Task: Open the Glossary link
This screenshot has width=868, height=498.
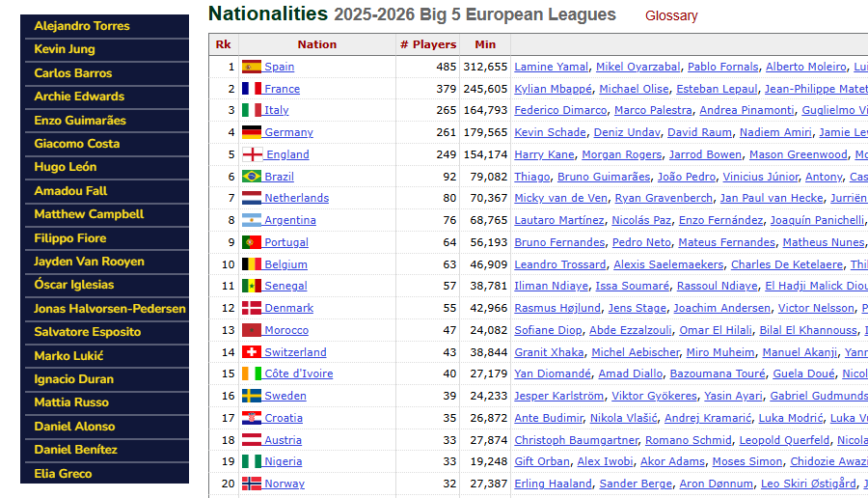Action: [671, 15]
